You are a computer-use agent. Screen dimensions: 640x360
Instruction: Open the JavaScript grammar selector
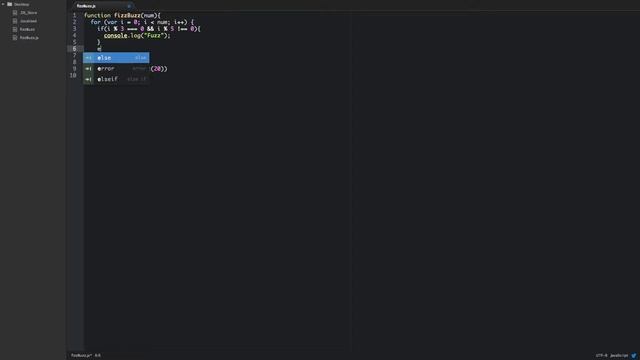coord(619,356)
